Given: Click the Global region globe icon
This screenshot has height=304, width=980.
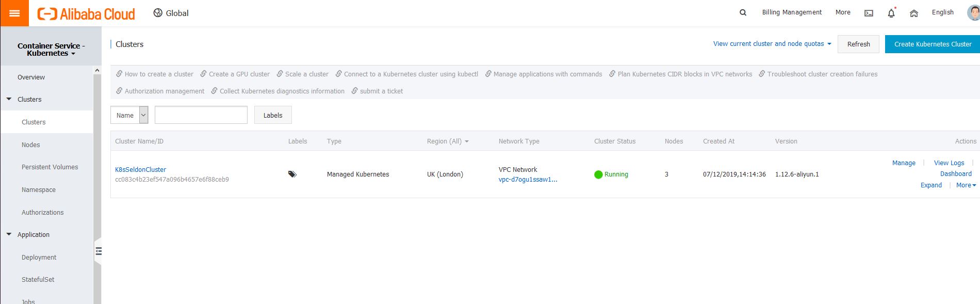Looking at the screenshot, I should (x=158, y=13).
